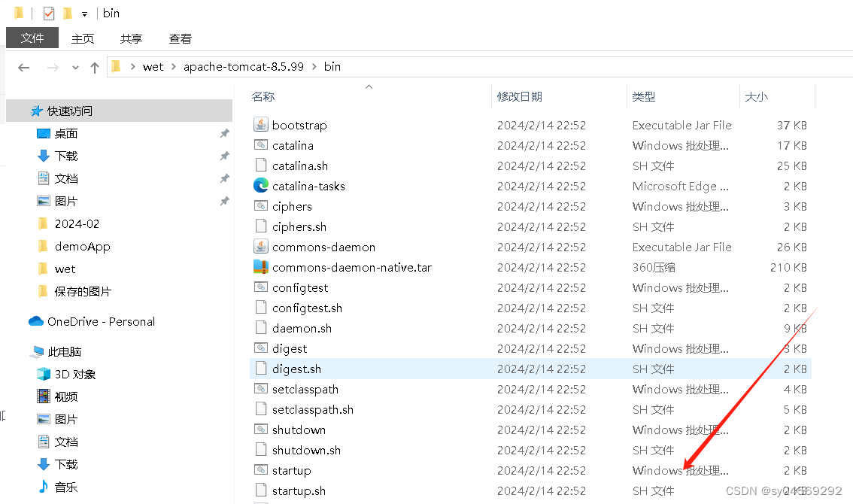Expand the chevron before wet in address bar
The height and width of the screenshot is (504, 853).
(x=132, y=67)
